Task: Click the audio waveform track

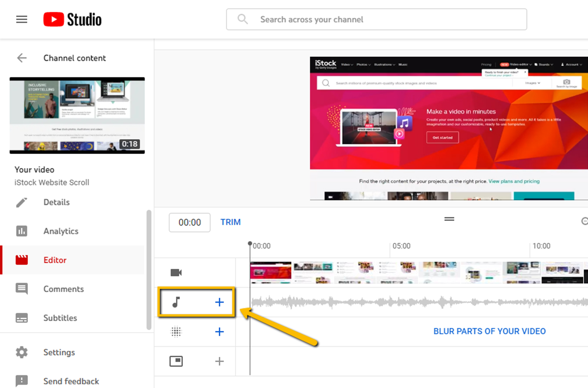Action: pyautogui.click(x=419, y=302)
